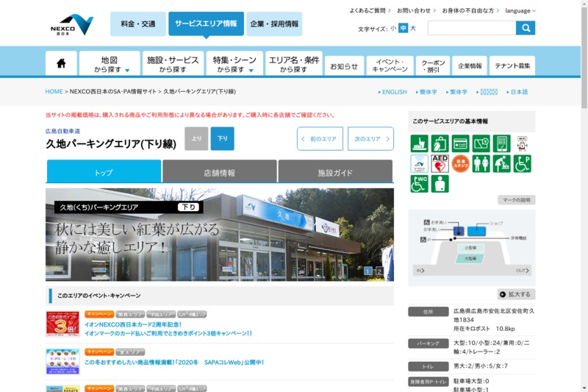Screen dimensions: 588x392
Task: Open the language dropdown in header
Action: 520,11
